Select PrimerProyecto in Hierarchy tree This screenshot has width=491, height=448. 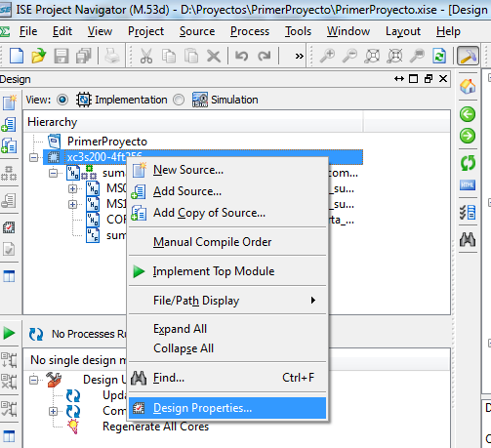pos(107,142)
